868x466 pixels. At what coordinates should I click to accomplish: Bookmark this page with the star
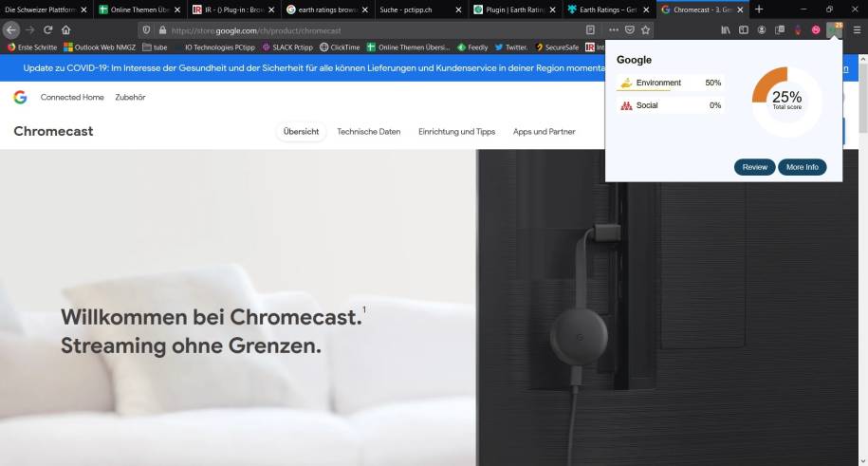pyautogui.click(x=645, y=30)
